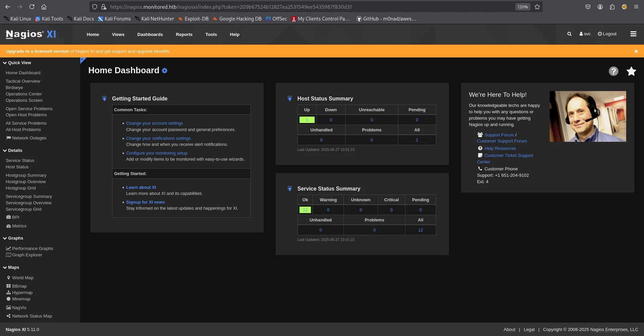Open the Views menu
The width and height of the screenshot is (644, 336).
click(118, 34)
